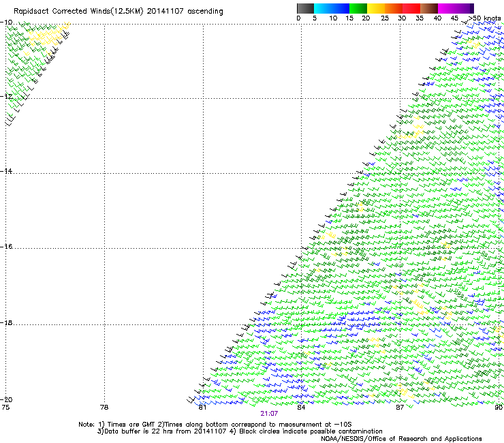Image resolution: width=504 pixels, height=443 pixels.
Task: Click the latitude label -20
Action: pyautogui.click(x=6, y=399)
